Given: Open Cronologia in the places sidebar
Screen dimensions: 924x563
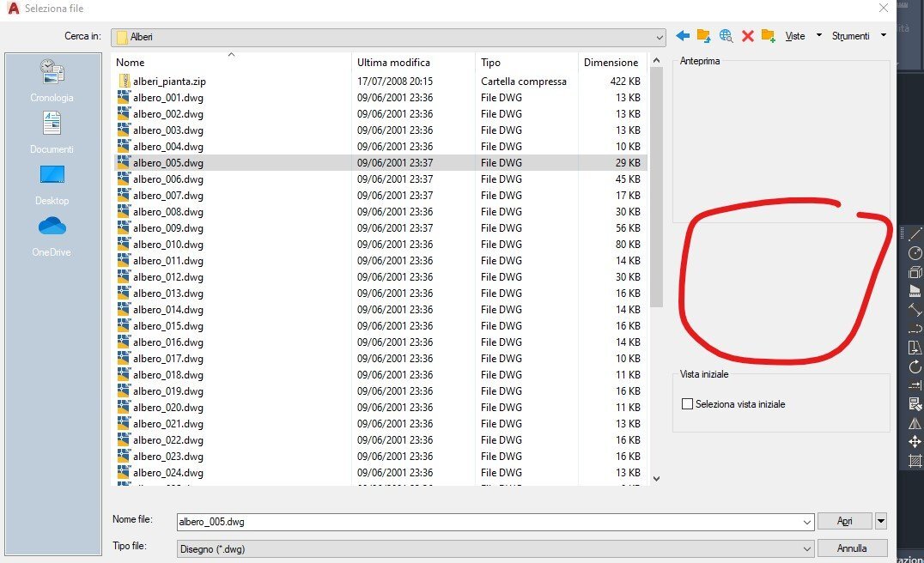Looking at the screenshot, I should pyautogui.click(x=52, y=81).
